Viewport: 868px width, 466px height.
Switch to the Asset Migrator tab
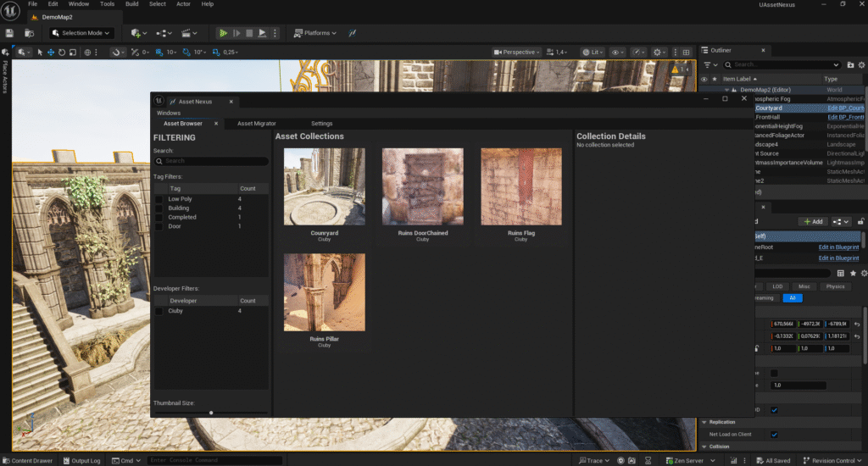[x=256, y=124]
